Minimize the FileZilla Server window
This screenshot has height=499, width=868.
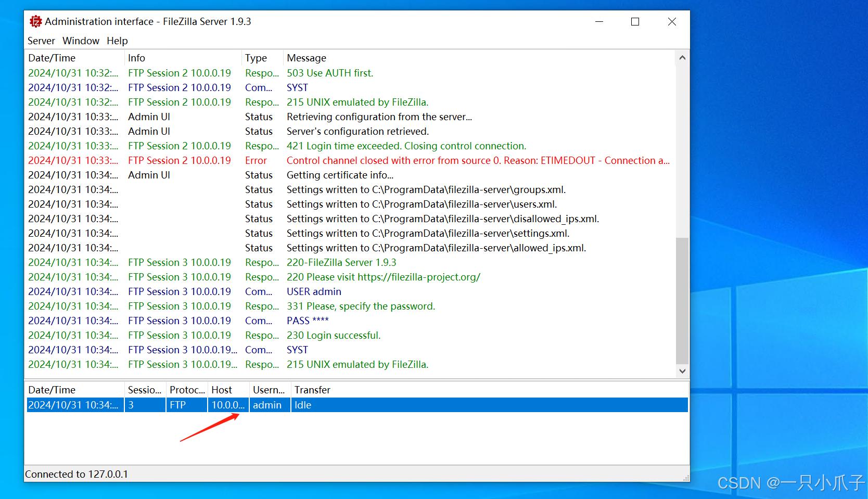[599, 21]
